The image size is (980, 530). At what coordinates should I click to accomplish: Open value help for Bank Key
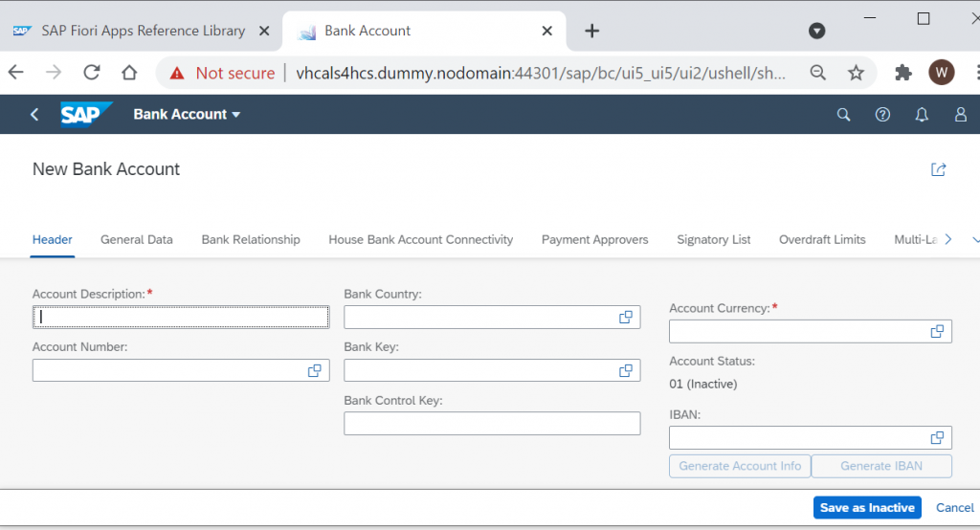[626, 370]
